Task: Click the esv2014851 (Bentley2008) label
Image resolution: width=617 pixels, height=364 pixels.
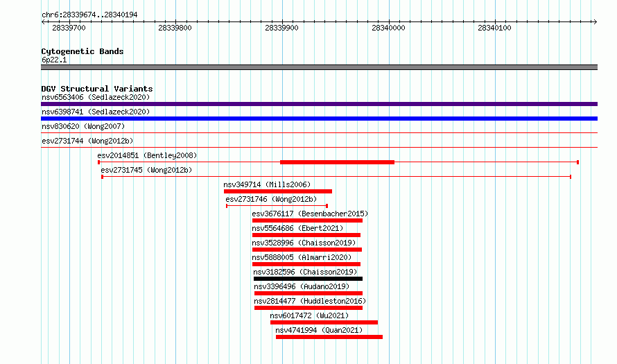Action: pos(147,155)
